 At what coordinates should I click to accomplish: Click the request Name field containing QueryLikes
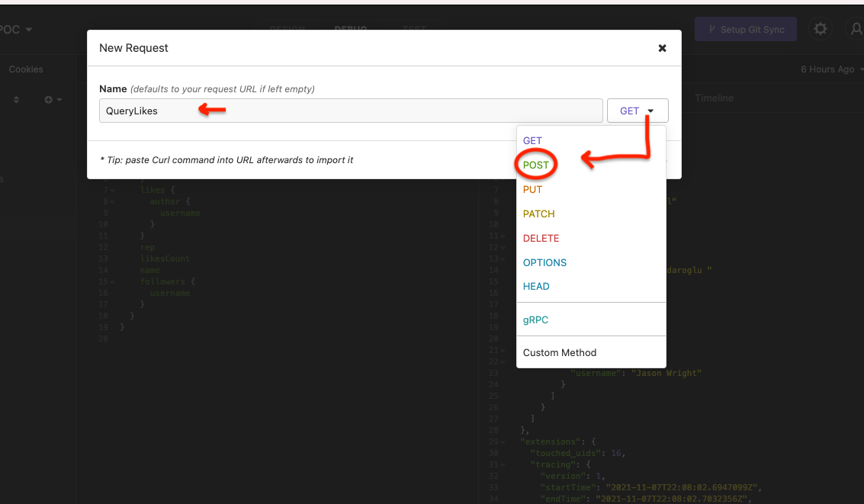click(x=351, y=111)
